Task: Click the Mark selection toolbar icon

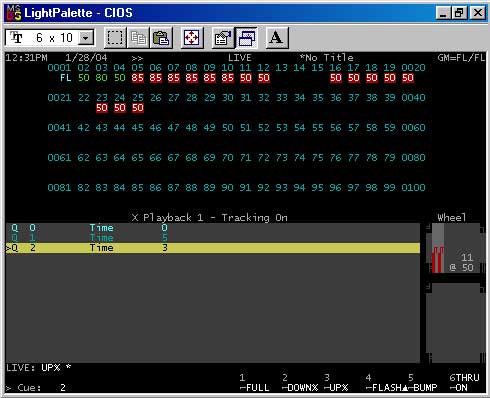Action: (115, 38)
